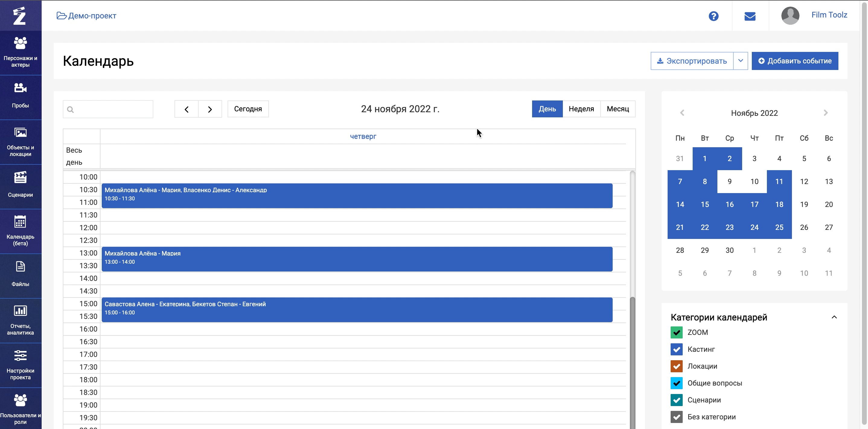This screenshot has height=429, width=868.
Task: Select 31 October in mini calendar
Action: click(680, 159)
